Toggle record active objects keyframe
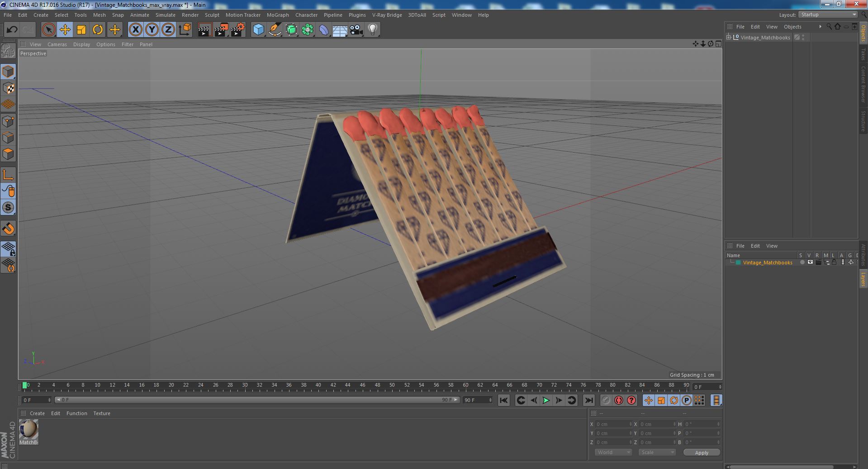This screenshot has width=868, height=469. pyautogui.click(x=606, y=400)
